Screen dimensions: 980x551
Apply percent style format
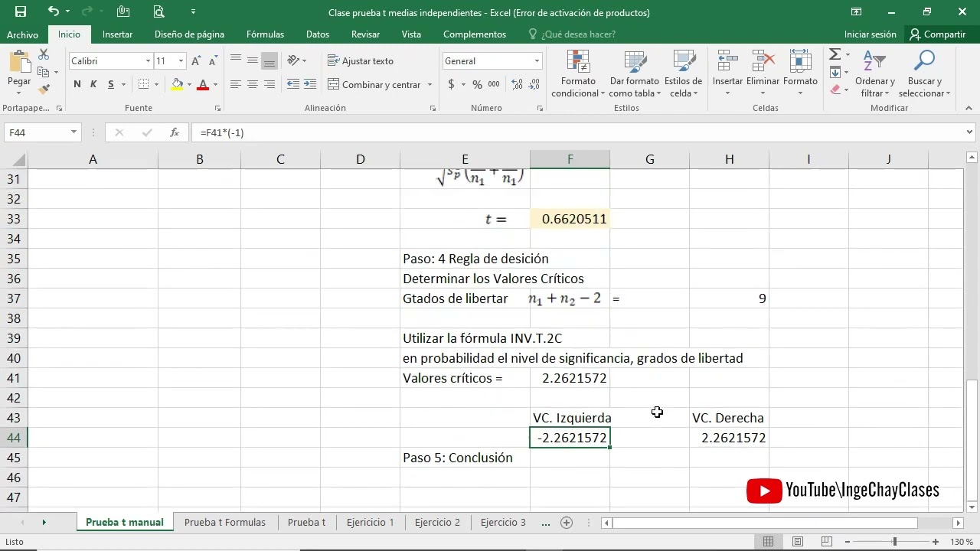click(477, 84)
